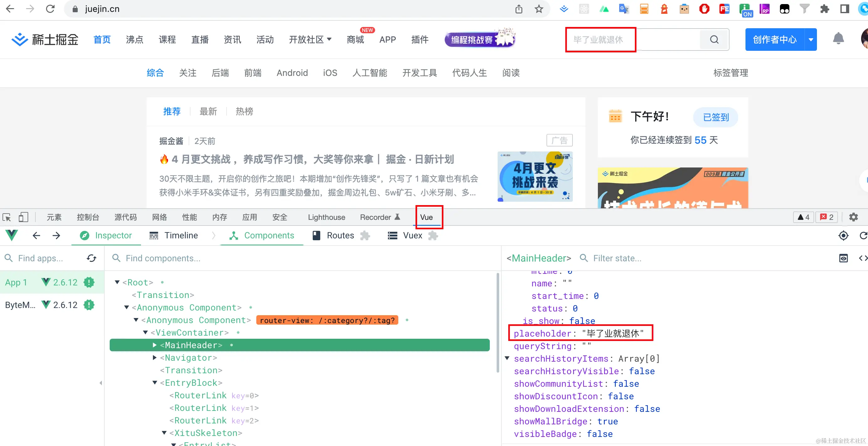Switch to the Timeline view
Image resolution: width=868 pixels, height=446 pixels.
pos(174,235)
